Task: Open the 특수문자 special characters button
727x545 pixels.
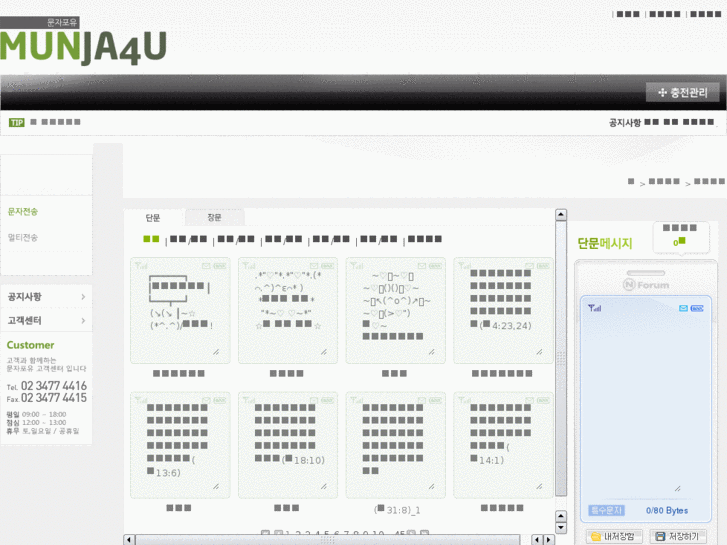Action: pyautogui.click(x=606, y=510)
